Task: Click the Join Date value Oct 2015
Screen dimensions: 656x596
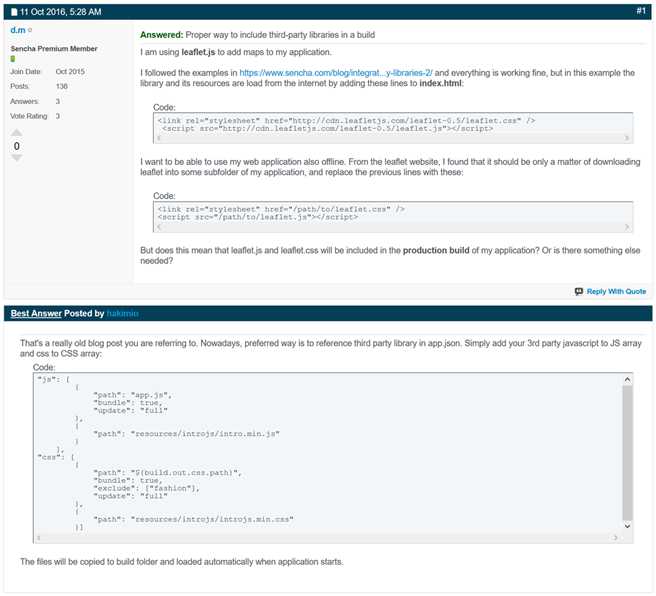Action: tap(70, 72)
